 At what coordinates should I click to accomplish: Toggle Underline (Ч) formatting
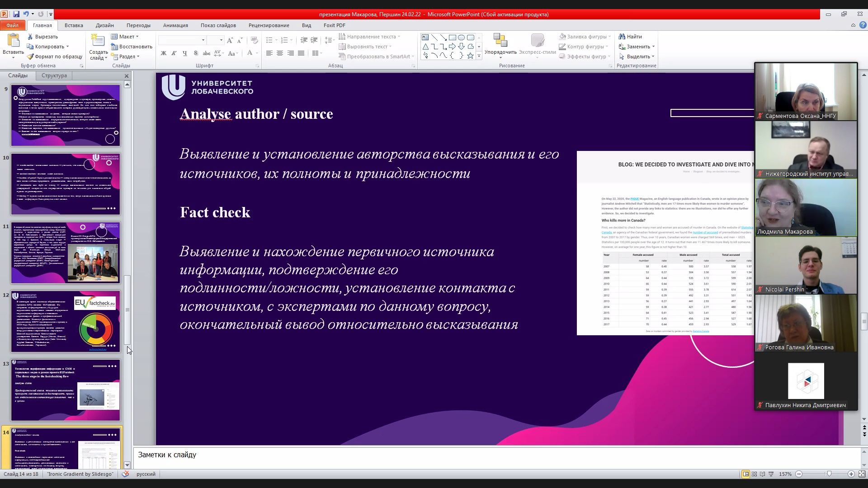click(x=184, y=53)
